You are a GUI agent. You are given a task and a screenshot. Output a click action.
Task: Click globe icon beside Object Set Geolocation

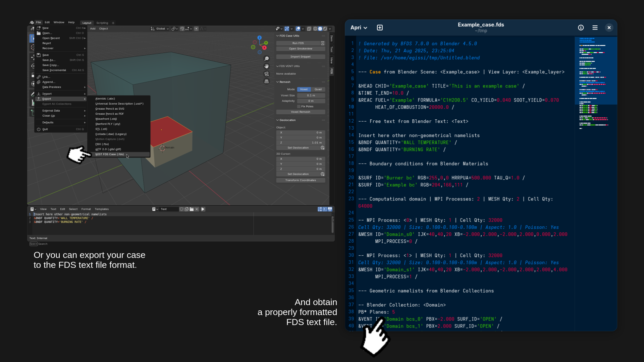[322, 148]
